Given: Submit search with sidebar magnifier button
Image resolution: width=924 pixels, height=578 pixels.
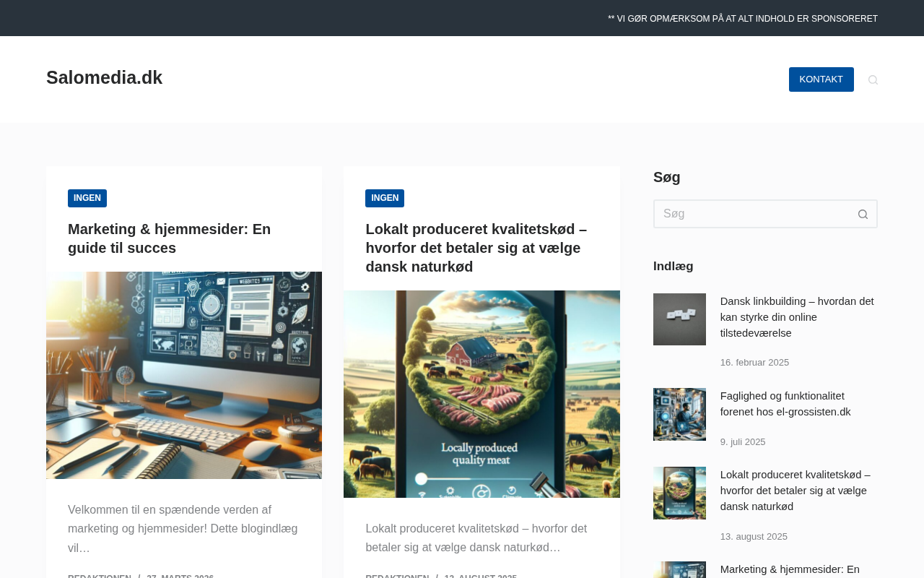Looking at the screenshot, I should (x=863, y=214).
